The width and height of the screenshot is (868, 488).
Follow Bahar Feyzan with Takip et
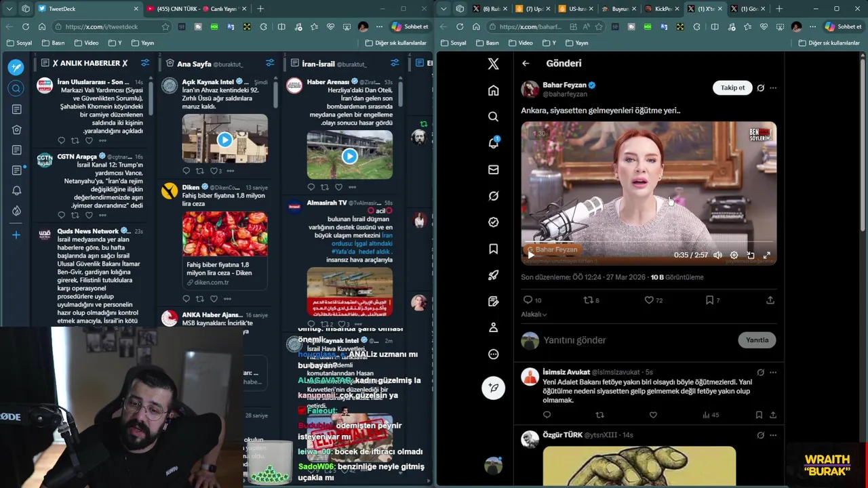(x=732, y=87)
